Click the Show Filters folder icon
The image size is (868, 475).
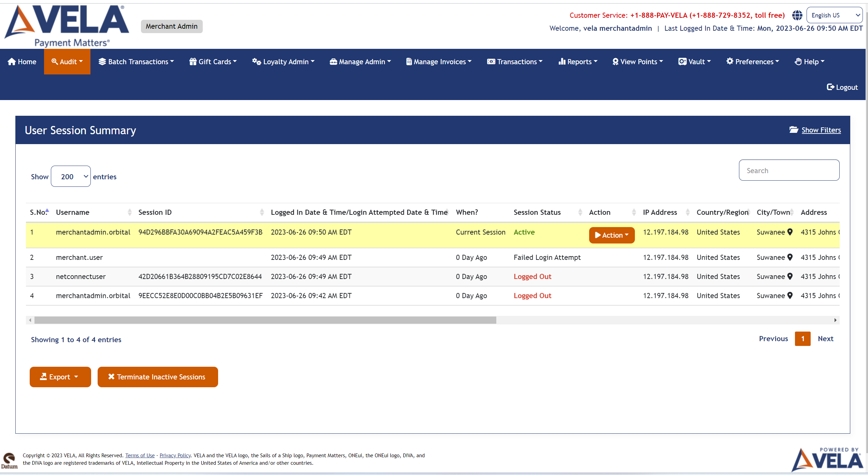(x=794, y=130)
